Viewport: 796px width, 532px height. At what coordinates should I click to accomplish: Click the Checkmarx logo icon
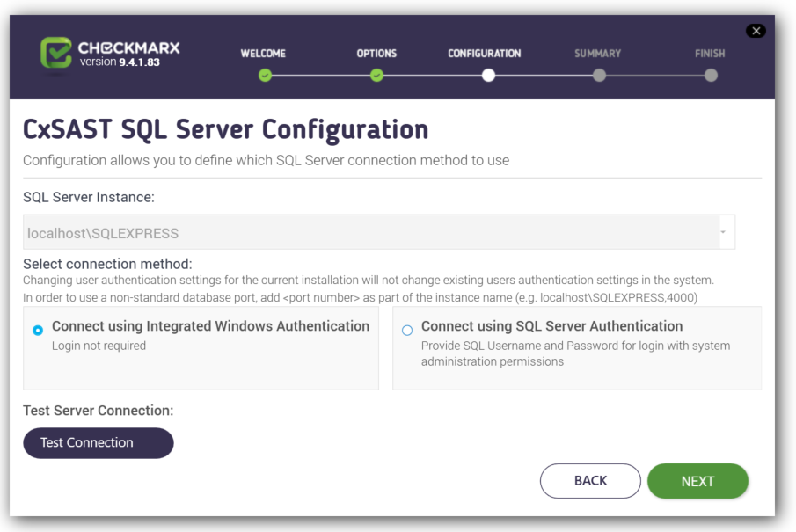tap(55, 52)
